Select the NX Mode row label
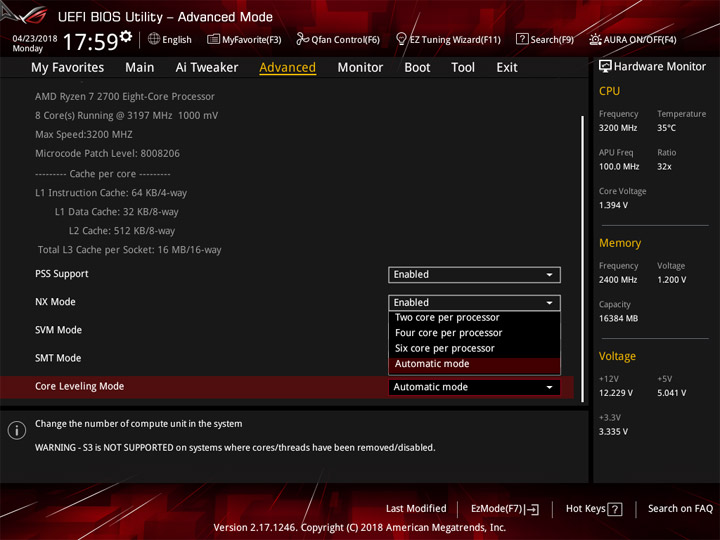This screenshot has width=720, height=540. click(x=55, y=302)
